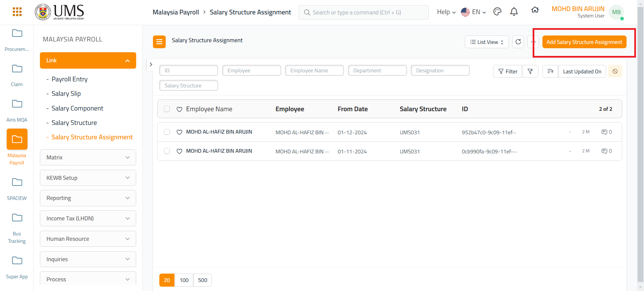
Task: Set page size to 500
Action: point(203,280)
